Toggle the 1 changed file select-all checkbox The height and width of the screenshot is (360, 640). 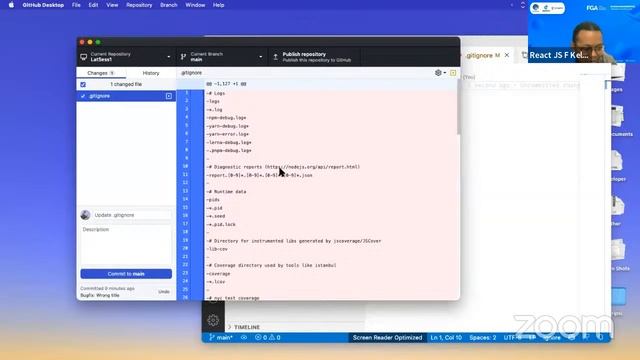click(x=83, y=84)
